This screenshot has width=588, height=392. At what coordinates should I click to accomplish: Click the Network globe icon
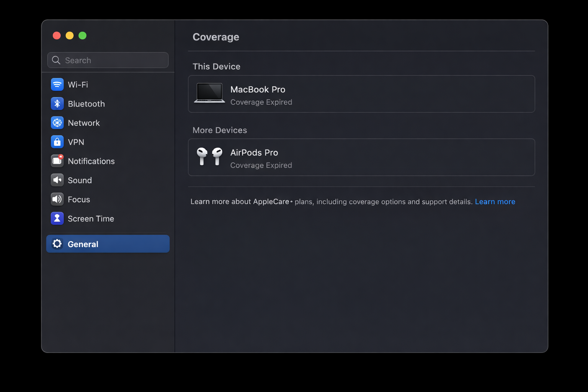coord(57,122)
